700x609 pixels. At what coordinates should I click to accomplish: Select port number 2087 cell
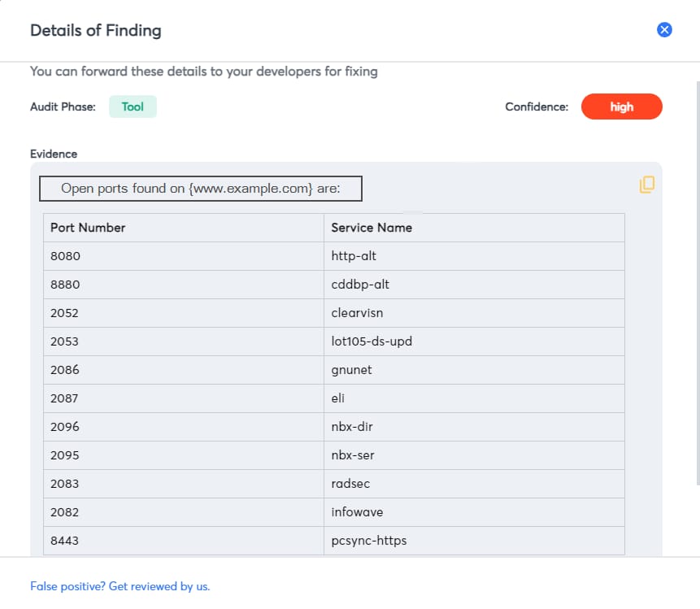pos(184,398)
